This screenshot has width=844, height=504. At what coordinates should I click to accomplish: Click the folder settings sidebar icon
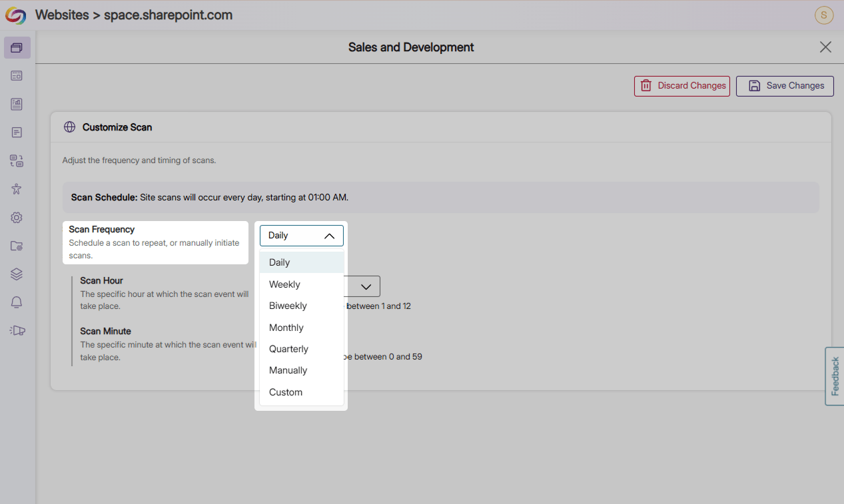17,246
